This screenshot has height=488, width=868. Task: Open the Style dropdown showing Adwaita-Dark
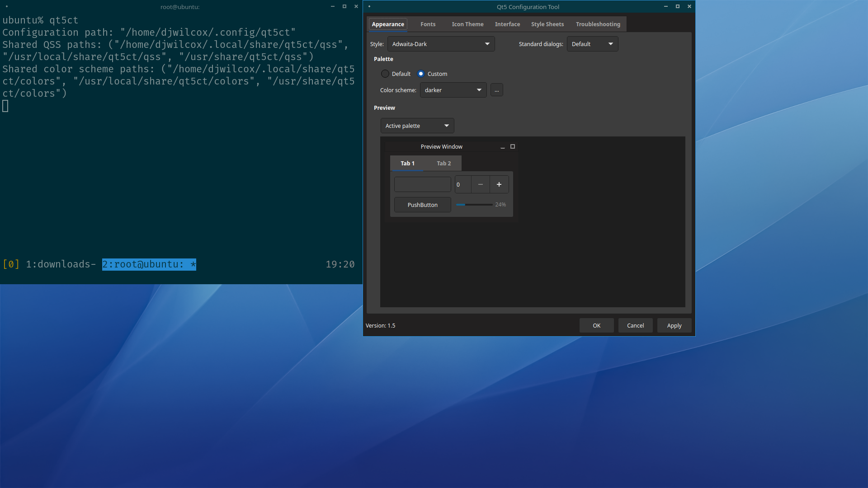point(441,44)
